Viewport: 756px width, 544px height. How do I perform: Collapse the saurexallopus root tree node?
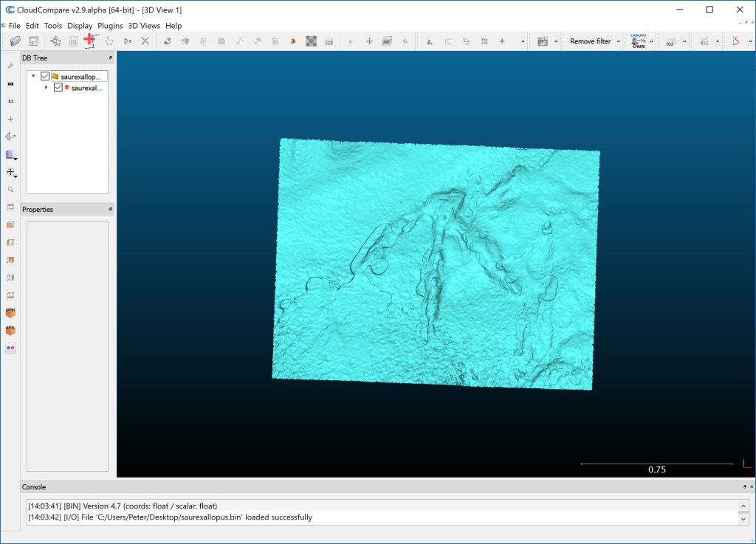point(33,75)
